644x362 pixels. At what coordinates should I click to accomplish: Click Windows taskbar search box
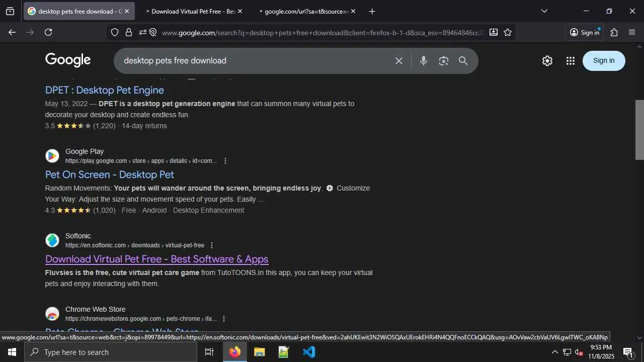(111, 352)
